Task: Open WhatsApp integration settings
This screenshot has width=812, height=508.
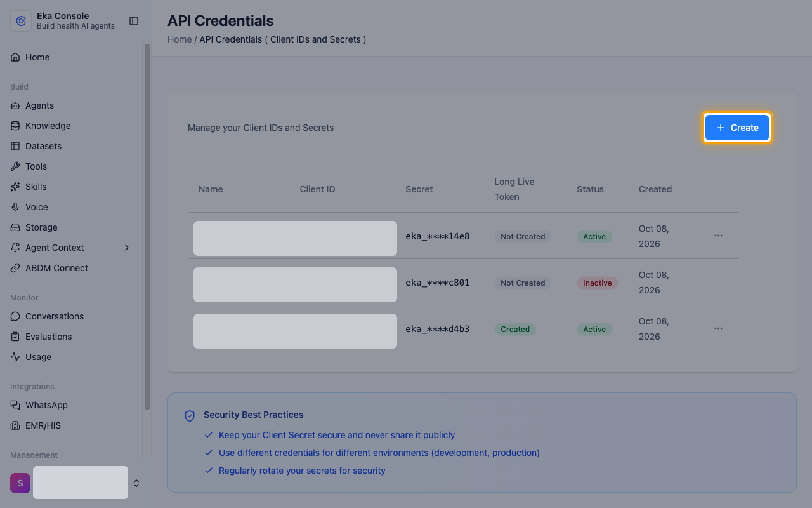Action: (71, 405)
